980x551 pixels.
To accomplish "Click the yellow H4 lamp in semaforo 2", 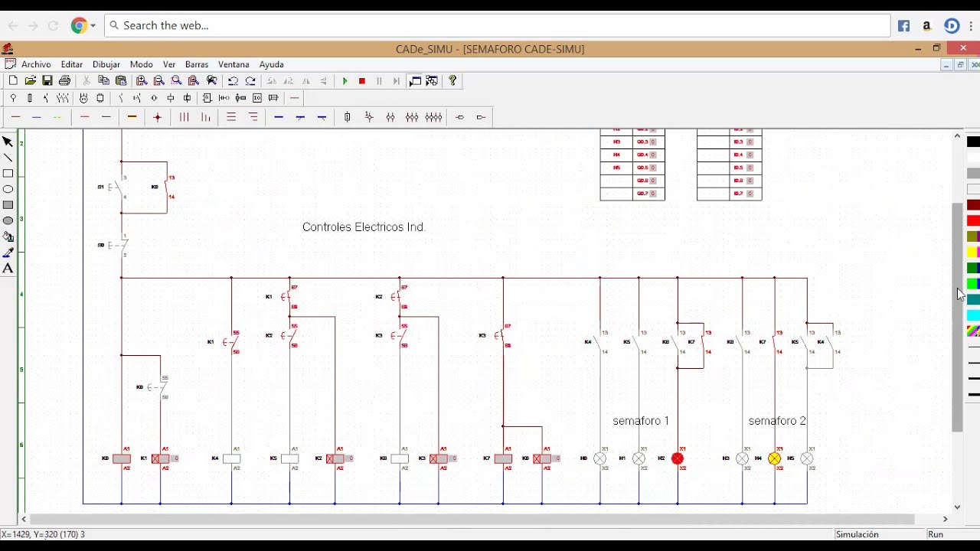I will (774, 458).
